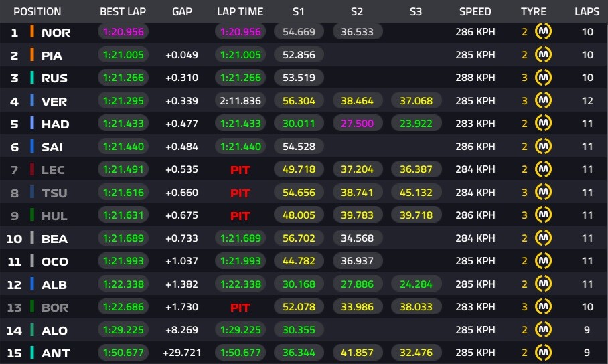Viewport: 608px width, 364px height.
Task: Click HAD's purple S2 time 27.500
Action: (x=357, y=123)
